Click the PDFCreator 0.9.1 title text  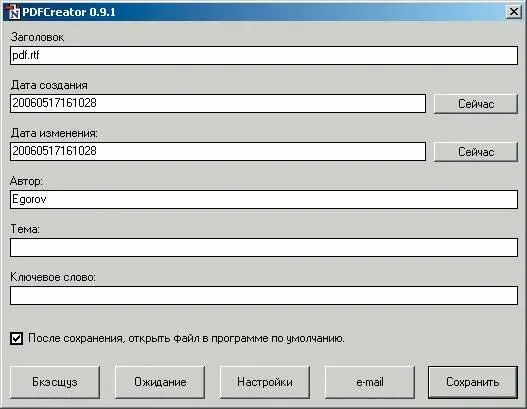coord(69,12)
